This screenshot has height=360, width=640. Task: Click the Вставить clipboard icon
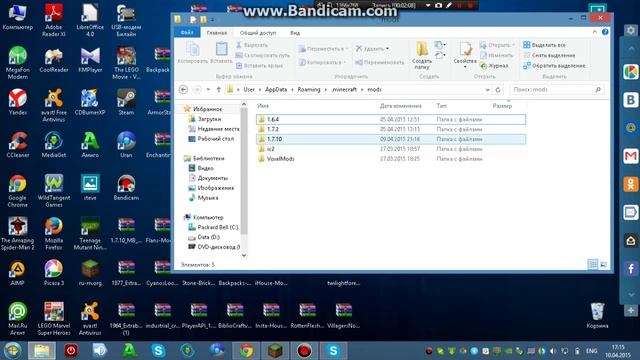pos(221,53)
